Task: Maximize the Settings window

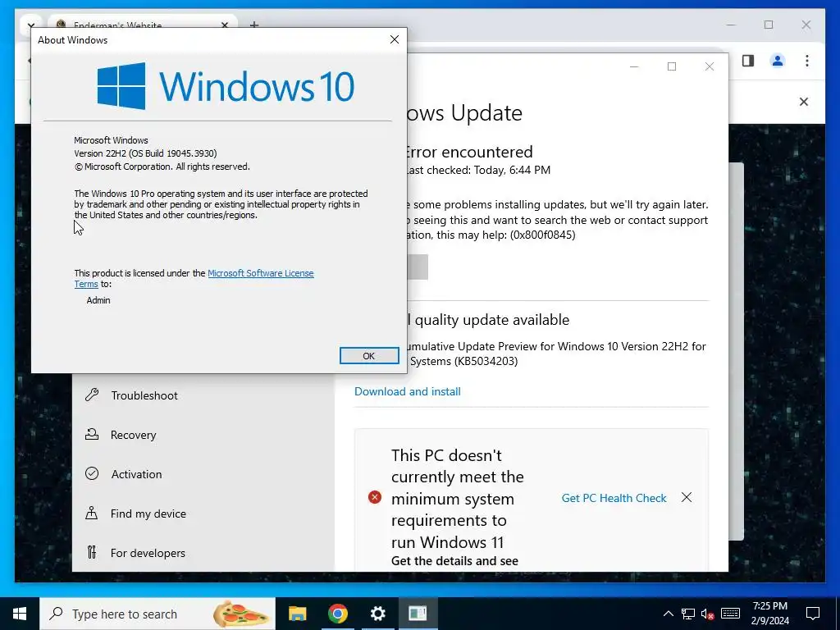Action: point(672,66)
